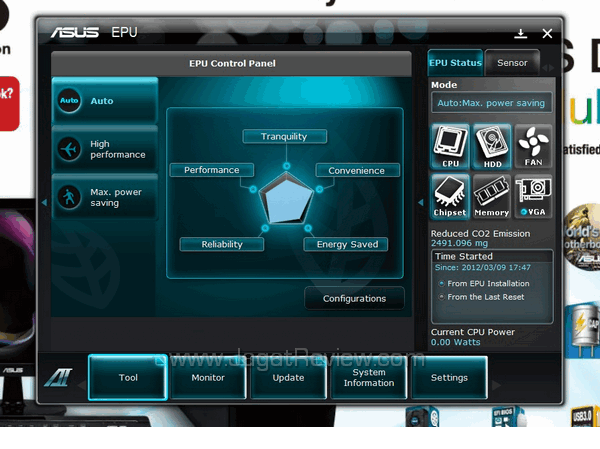Close the EPU window
This screenshot has width=600, height=449.
point(547,34)
